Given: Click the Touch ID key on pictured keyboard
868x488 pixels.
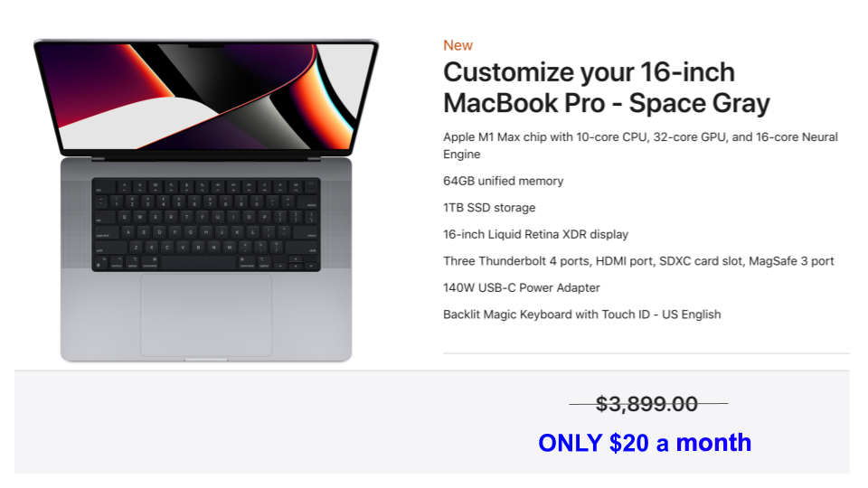Looking at the screenshot, I should point(312,185).
